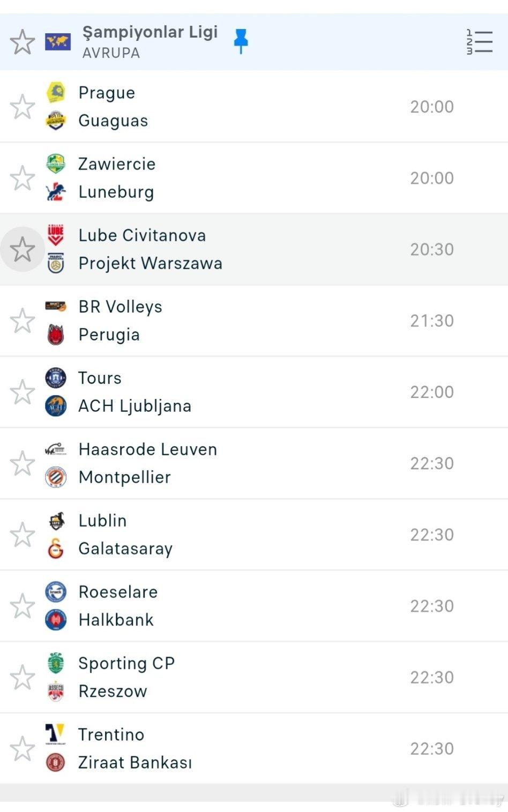
Task: Star the Zawiercie vs Luneburg match
Action: [x=22, y=178]
